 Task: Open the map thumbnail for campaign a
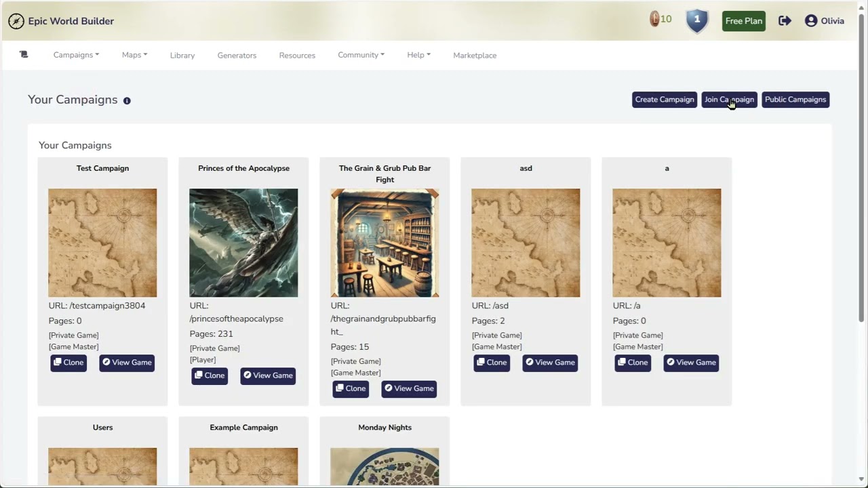point(667,243)
